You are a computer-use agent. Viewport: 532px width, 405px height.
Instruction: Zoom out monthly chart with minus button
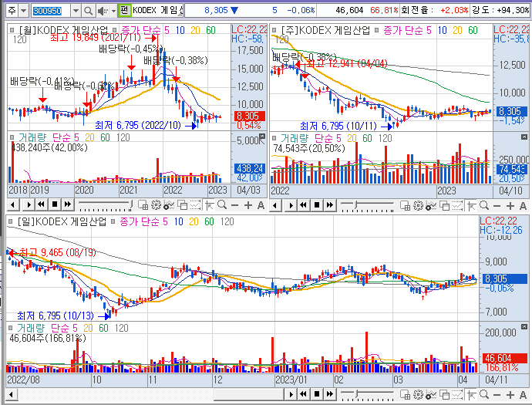point(235,205)
